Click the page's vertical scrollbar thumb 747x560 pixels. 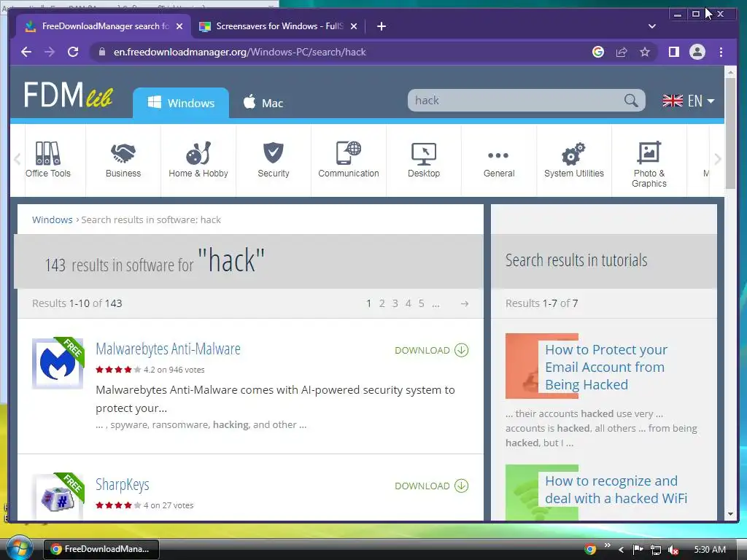coord(730,133)
